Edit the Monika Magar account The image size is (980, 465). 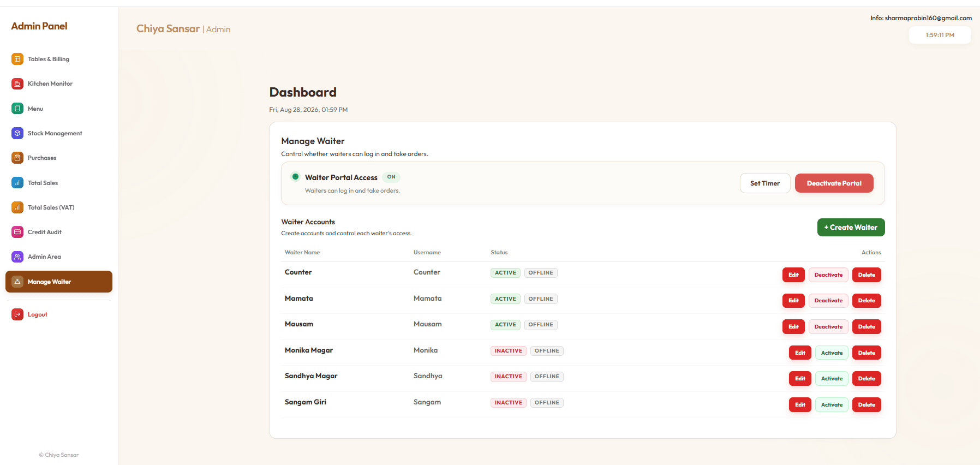(x=800, y=353)
